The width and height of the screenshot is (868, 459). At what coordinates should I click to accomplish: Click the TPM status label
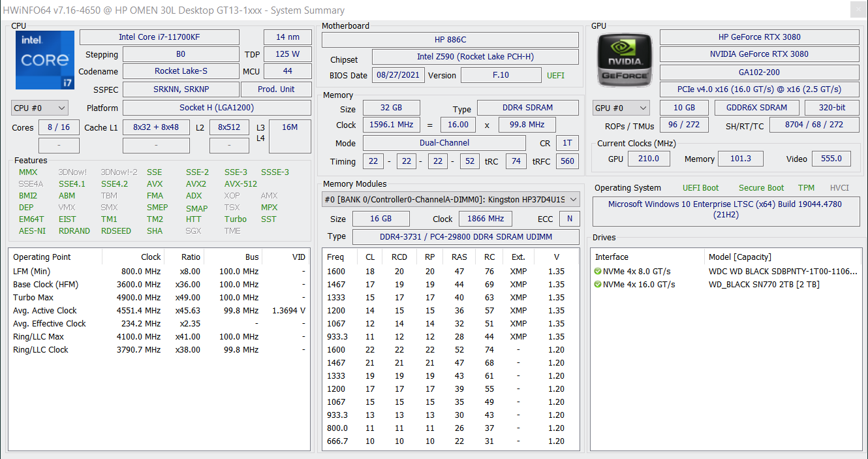[x=806, y=187]
